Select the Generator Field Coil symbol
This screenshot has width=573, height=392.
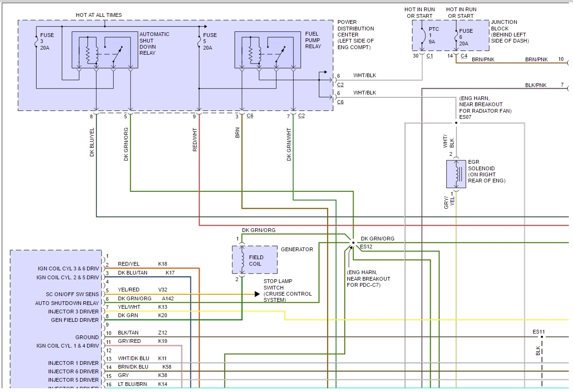tap(242, 260)
